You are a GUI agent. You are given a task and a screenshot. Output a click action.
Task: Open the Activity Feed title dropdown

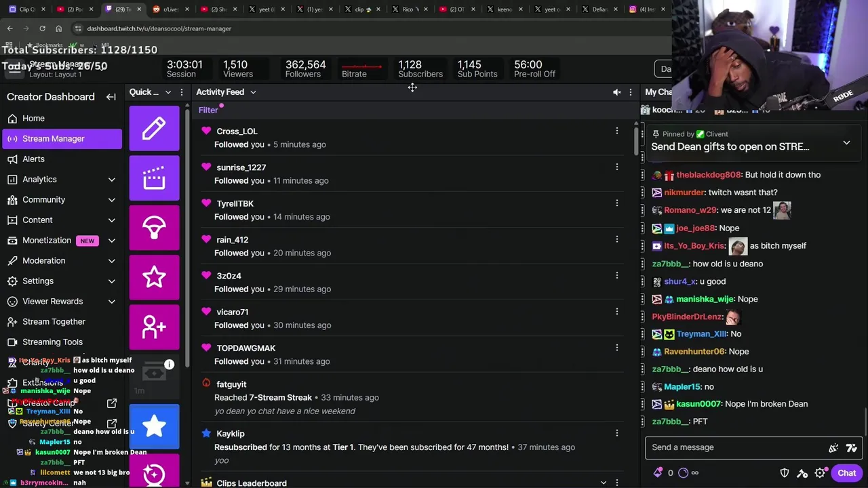253,92
